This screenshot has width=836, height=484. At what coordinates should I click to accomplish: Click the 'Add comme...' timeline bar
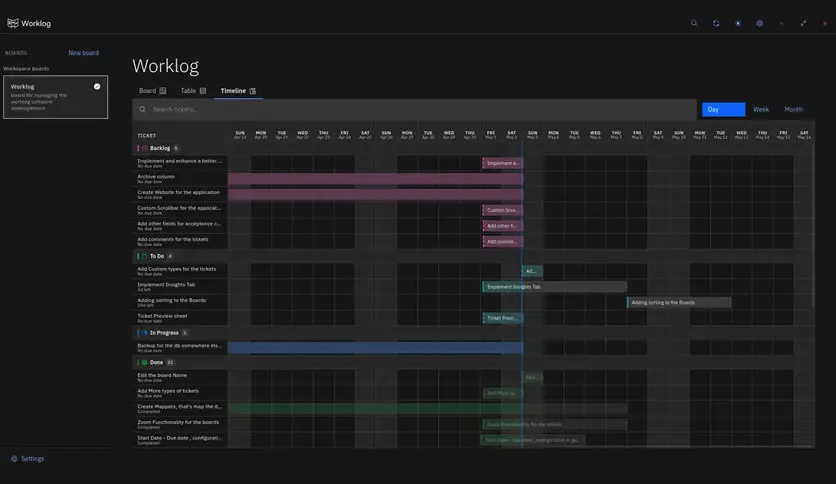point(502,241)
